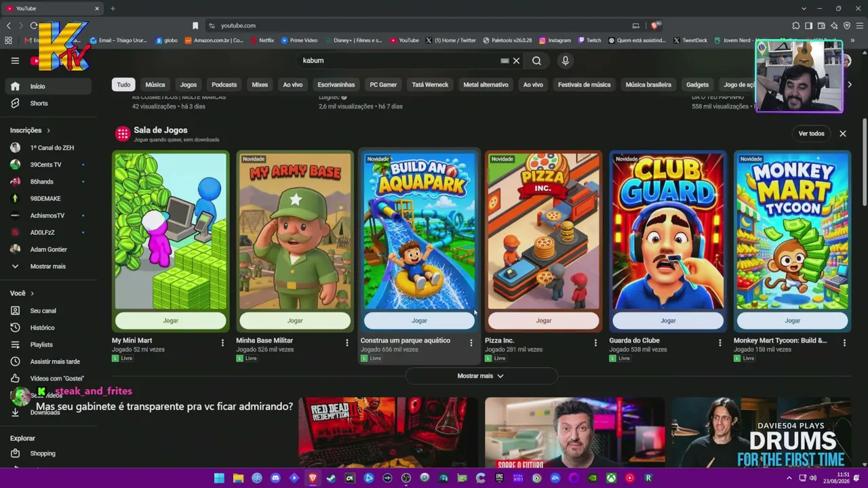The width and height of the screenshot is (868, 488).
Task: Open a new browser tab with plus
Action: click(x=113, y=8)
